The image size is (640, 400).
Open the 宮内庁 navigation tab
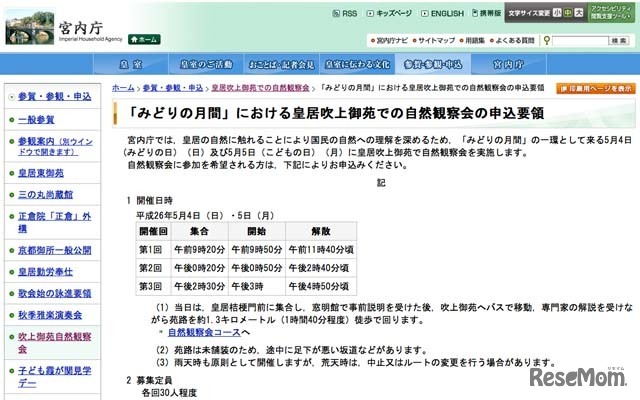click(509, 64)
